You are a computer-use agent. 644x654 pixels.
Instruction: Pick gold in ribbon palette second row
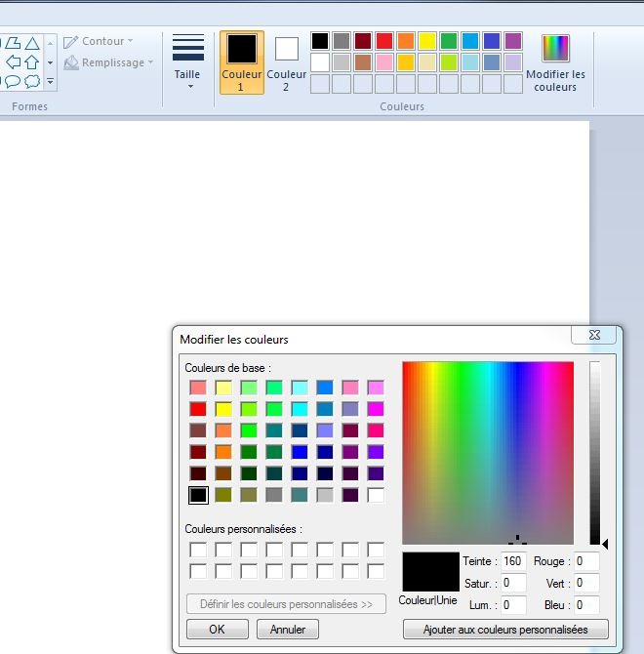406,62
